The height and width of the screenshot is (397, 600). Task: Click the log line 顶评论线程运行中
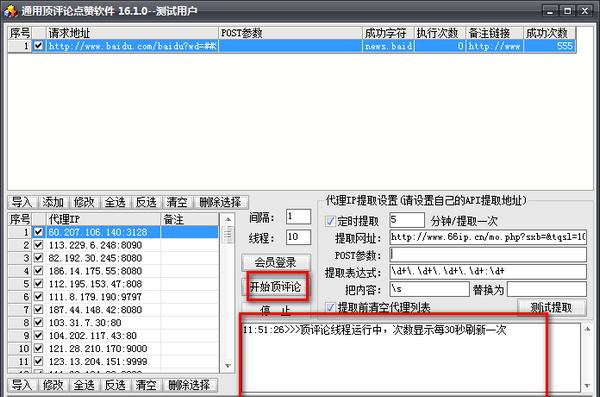coord(375,330)
